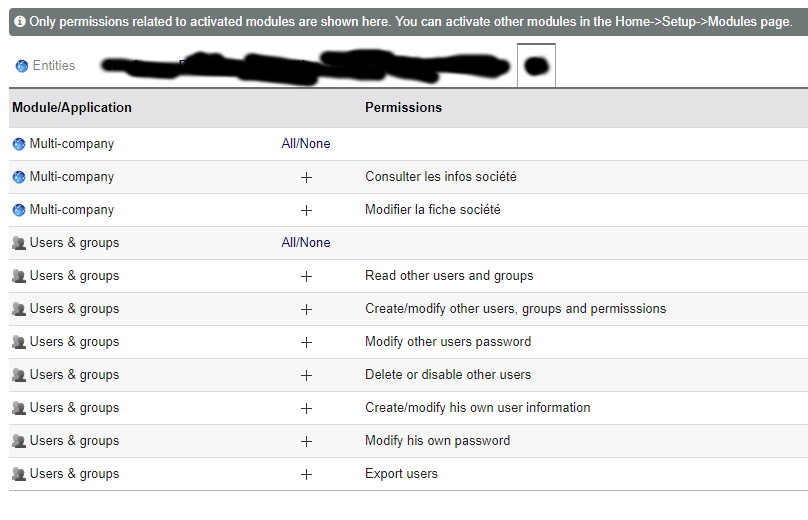Grant Modifier la fiche société permission plus

tap(306, 210)
